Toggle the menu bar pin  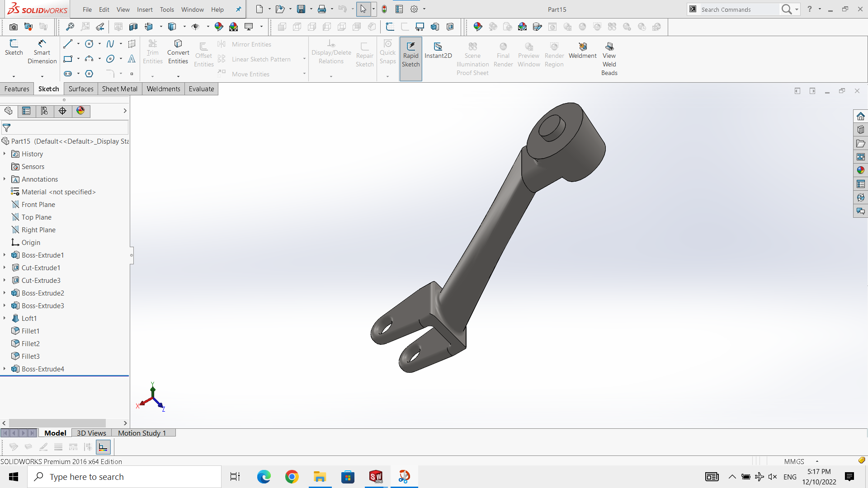coord(239,9)
